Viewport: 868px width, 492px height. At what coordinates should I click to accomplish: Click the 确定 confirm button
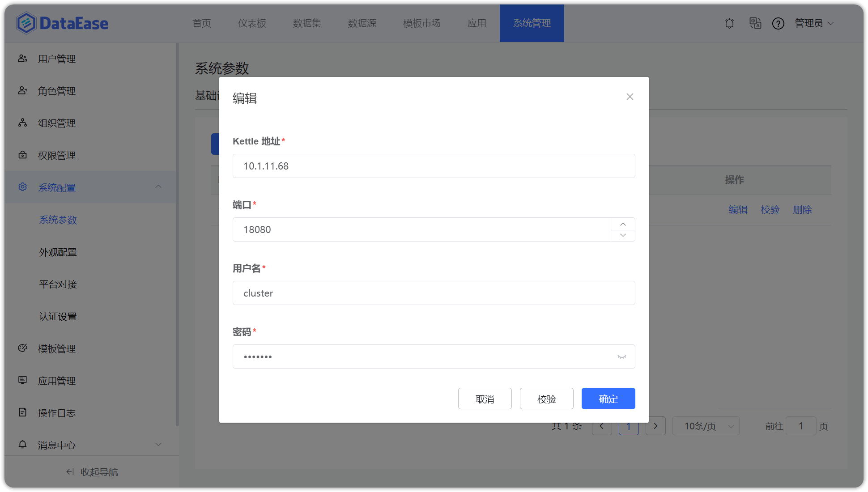click(608, 399)
